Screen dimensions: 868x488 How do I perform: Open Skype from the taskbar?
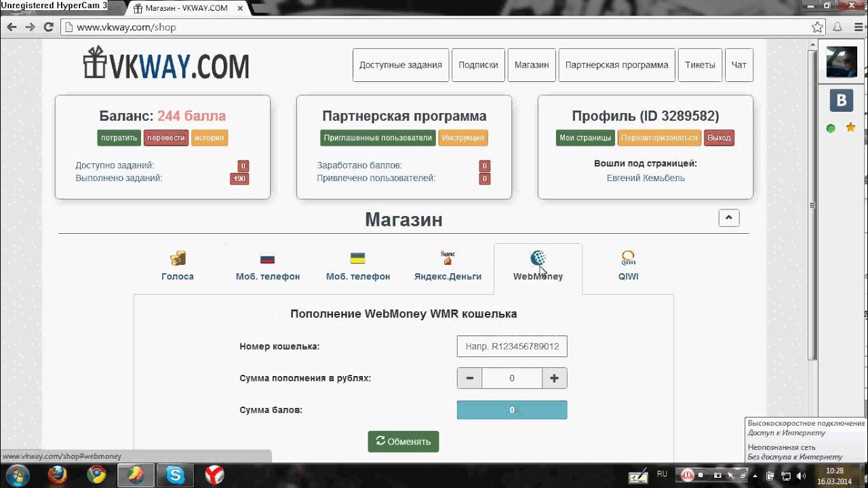[x=176, y=474]
